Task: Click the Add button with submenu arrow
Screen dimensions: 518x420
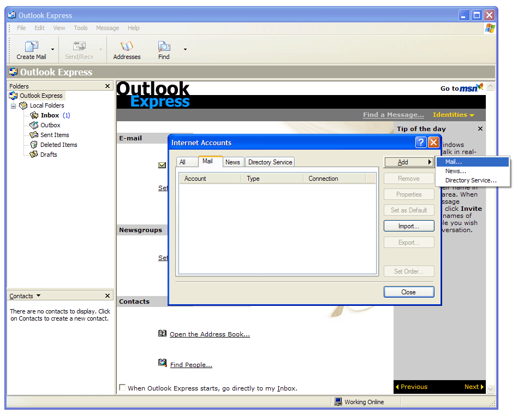Action: click(409, 162)
